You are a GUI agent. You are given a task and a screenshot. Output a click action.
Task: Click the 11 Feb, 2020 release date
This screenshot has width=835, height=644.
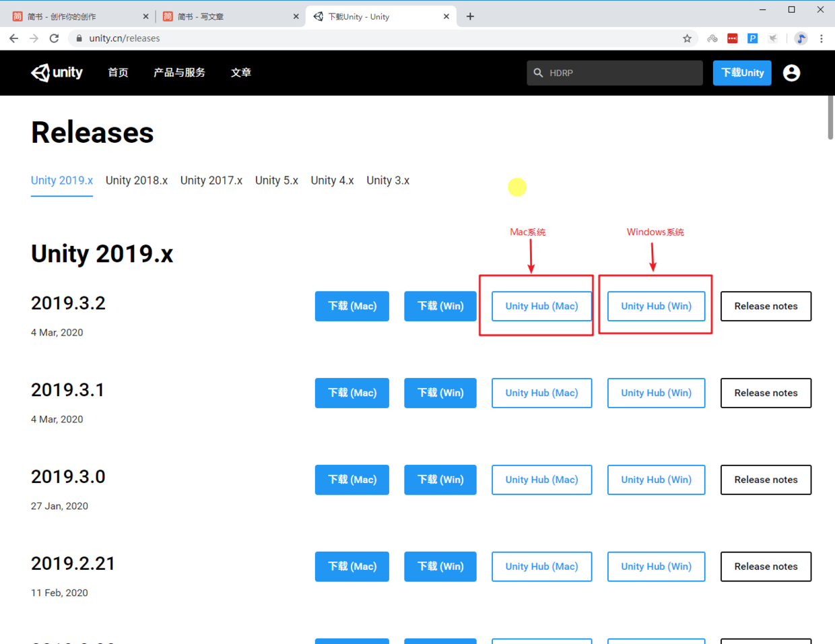pyautogui.click(x=59, y=593)
